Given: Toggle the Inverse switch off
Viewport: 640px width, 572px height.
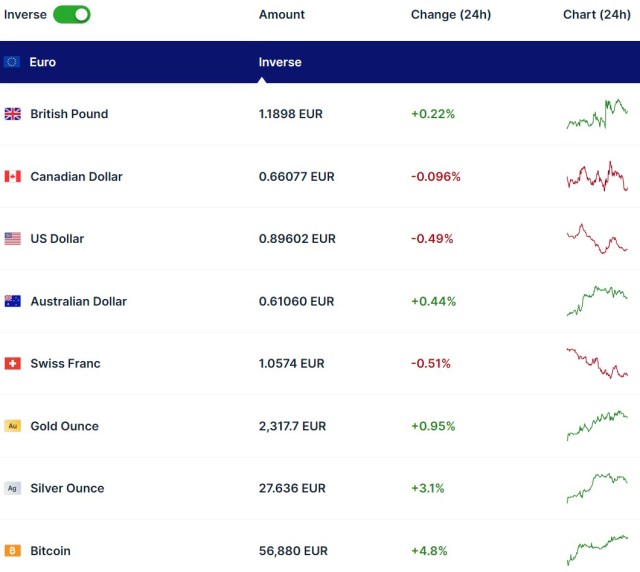Looking at the screenshot, I should 71,14.
